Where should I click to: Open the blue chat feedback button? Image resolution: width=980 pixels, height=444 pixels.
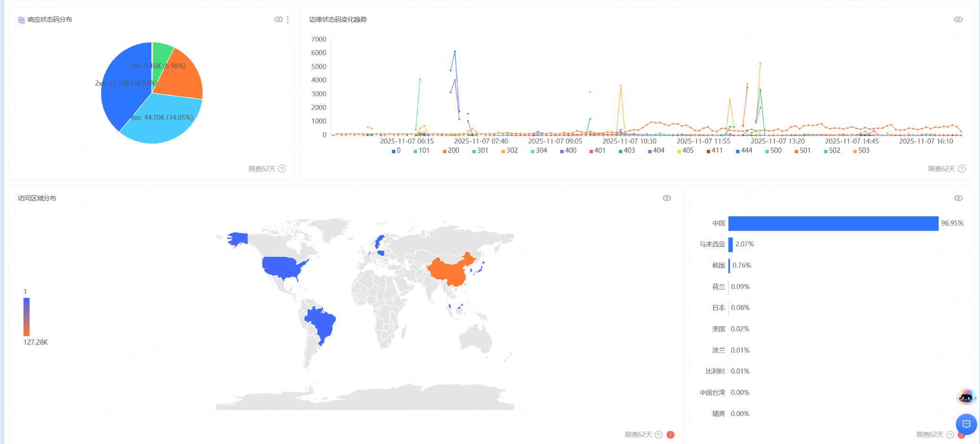coord(966,424)
